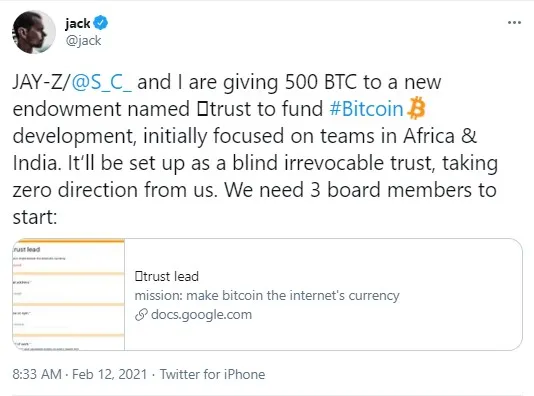Click the card title 'trust lead'
Image resolution: width=534 pixels, height=396 pixels.
tap(167, 276)
